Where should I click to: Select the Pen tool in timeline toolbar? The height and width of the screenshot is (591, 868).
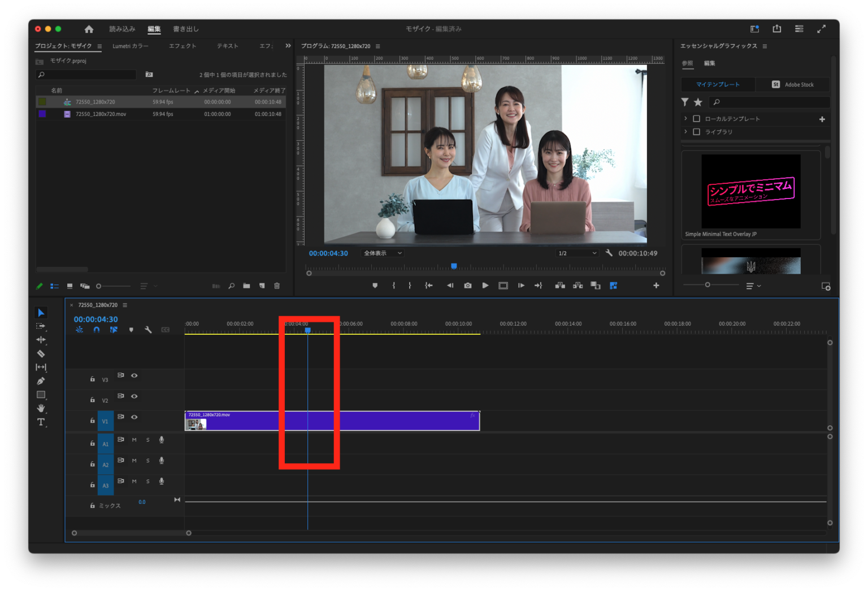[41, 381]
